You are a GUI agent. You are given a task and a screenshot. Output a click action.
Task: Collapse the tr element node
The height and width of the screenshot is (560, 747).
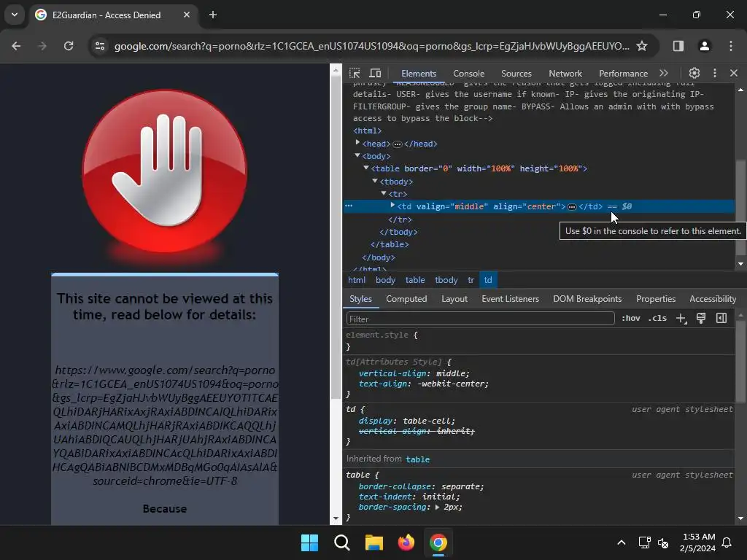[x=384, y=193]
